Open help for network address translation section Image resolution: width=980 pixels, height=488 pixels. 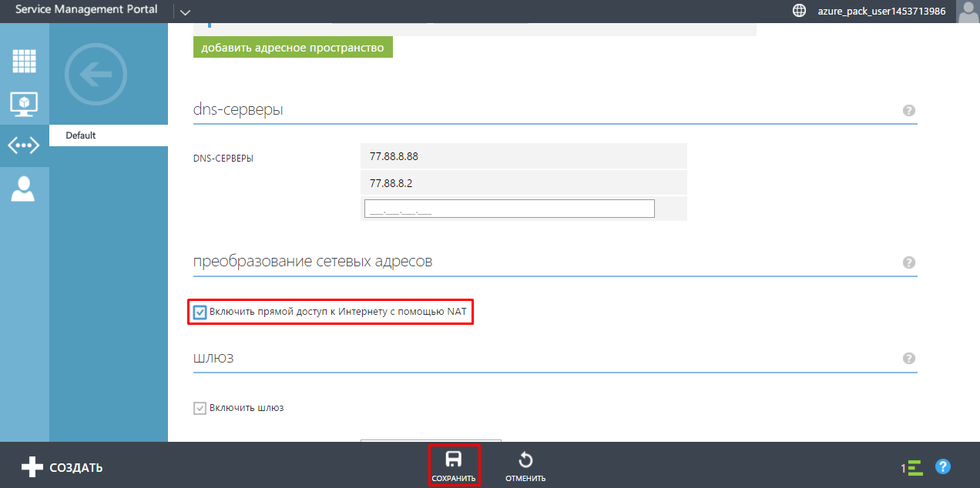(909, 262)
